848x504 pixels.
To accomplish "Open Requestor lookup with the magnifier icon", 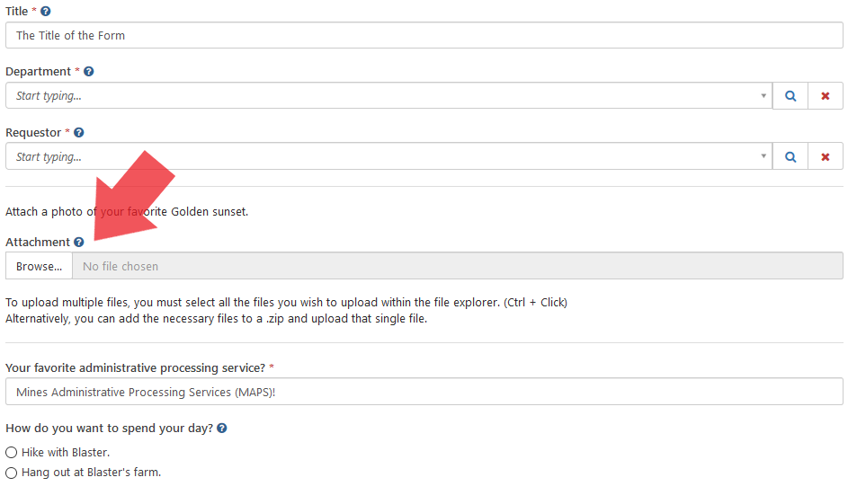I will [790, 156].
